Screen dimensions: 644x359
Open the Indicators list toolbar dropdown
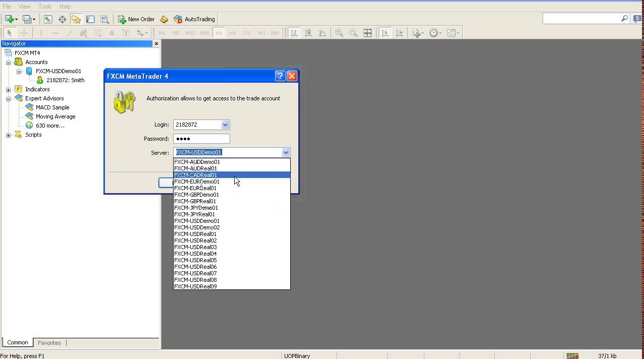click(x=417, y=33)
